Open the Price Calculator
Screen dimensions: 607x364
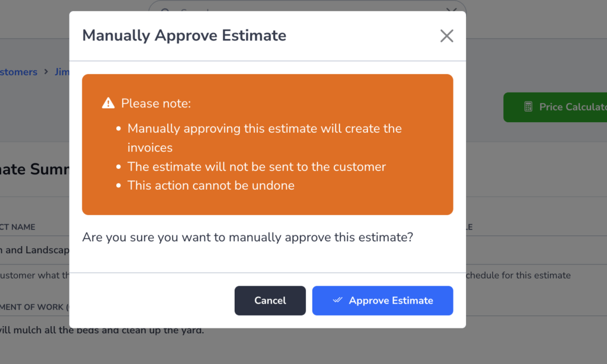pyautogui.click(x=555, y=107)
